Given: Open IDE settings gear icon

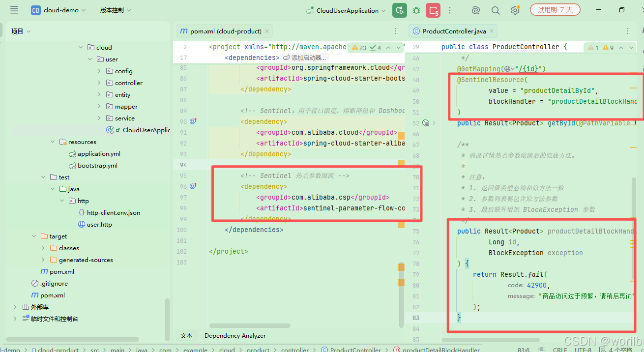Looking at the screenshot, I should click(515, 10).
